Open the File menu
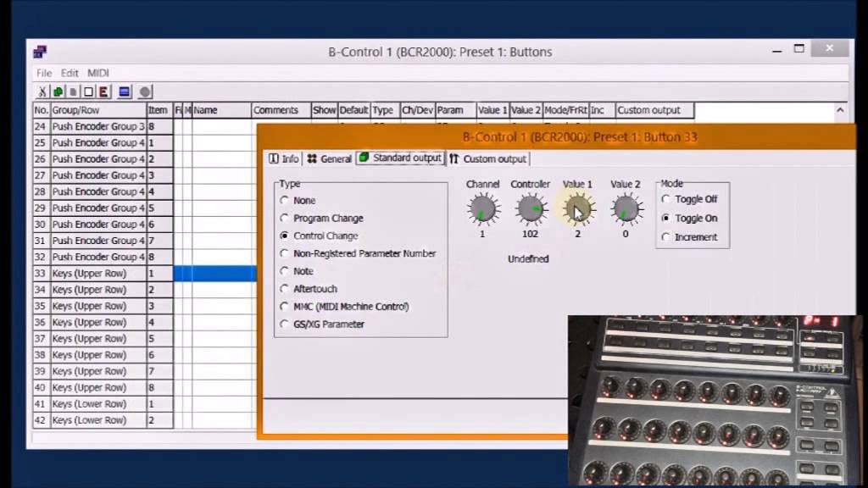The image size is (868, 488). click(x=44, y=73)
